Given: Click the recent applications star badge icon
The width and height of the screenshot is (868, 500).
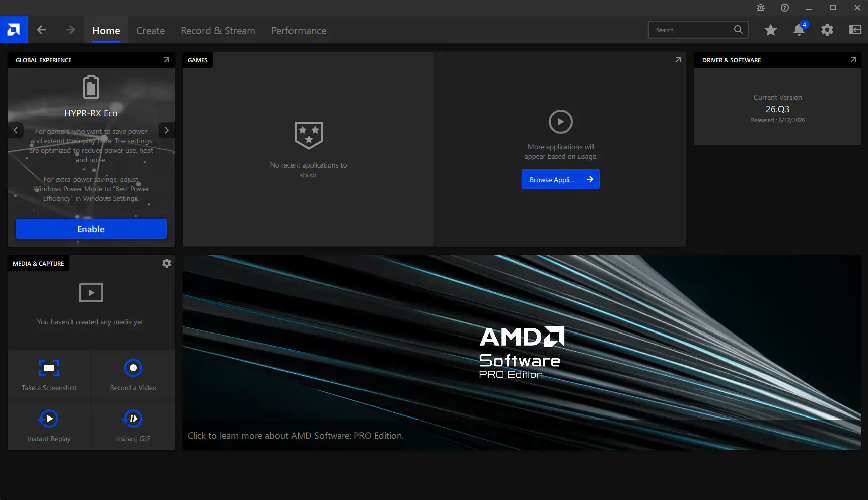Looking at the screenshot, I should pyautogui.click(x=309, y=135).
